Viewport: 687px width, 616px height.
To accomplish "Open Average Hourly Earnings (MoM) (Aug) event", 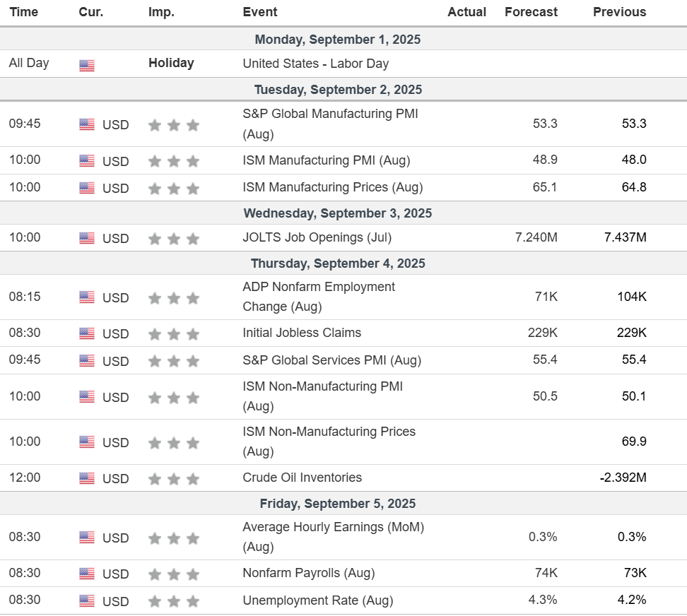I will 334,536.
